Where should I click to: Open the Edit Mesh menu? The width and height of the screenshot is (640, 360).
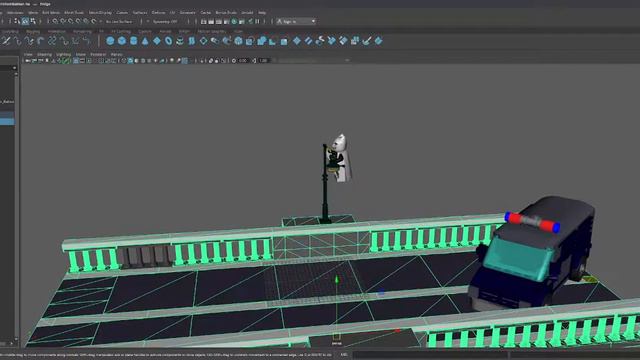click(51, 13)
